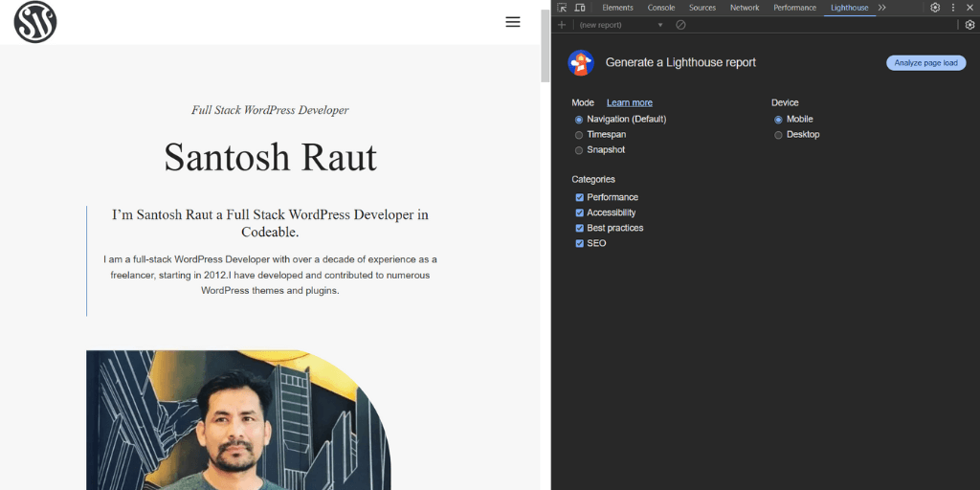Switch to the Sources tab
The height and width of the screenshot is (490, 980).
tap(702, 8)
